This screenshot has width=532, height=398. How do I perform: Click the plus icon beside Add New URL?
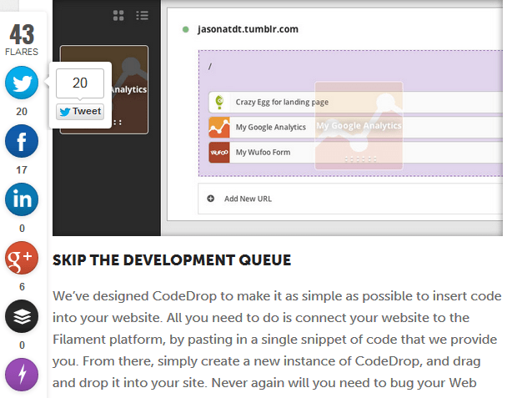[211, 199]
